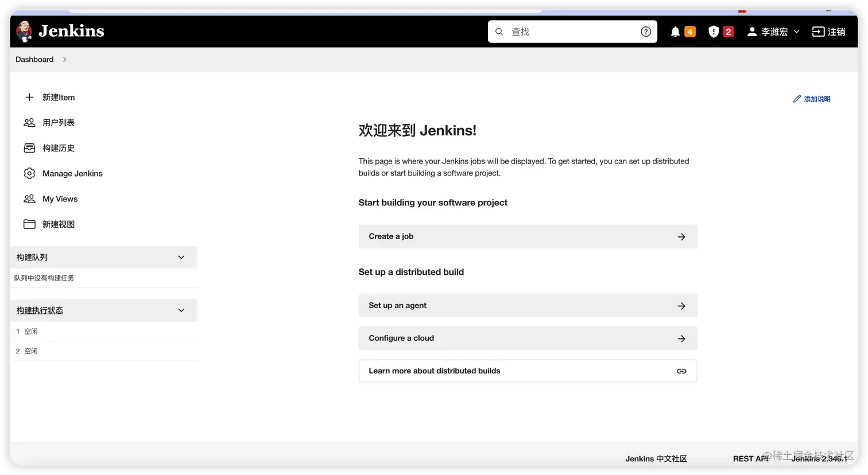Screen dimensions: 868x475
Task: Open 构建历史 sidebar entry
Action: (59, 148)
